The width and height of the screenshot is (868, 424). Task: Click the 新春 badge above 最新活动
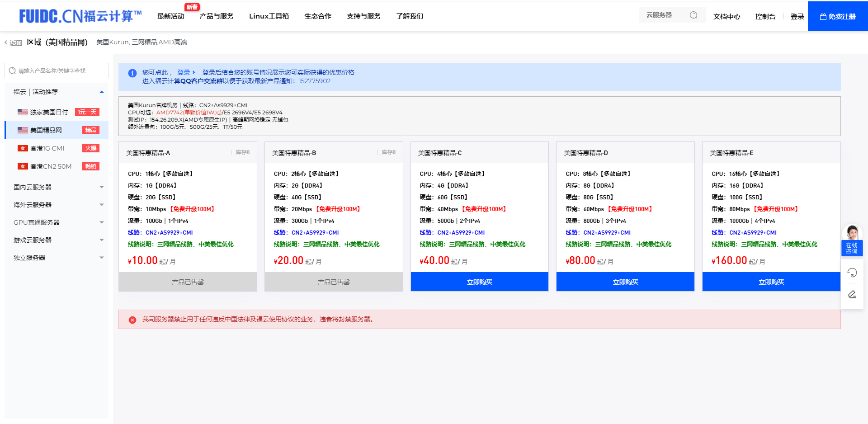click(192, 7)
